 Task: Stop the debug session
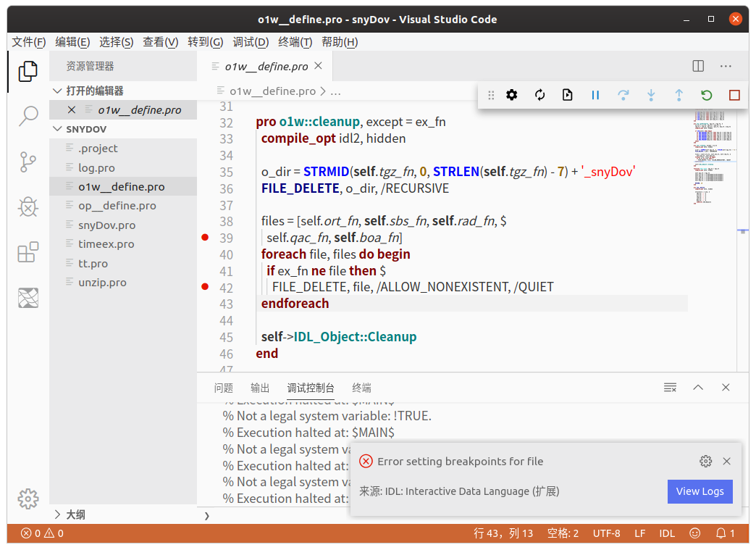[x=734, y=95]
